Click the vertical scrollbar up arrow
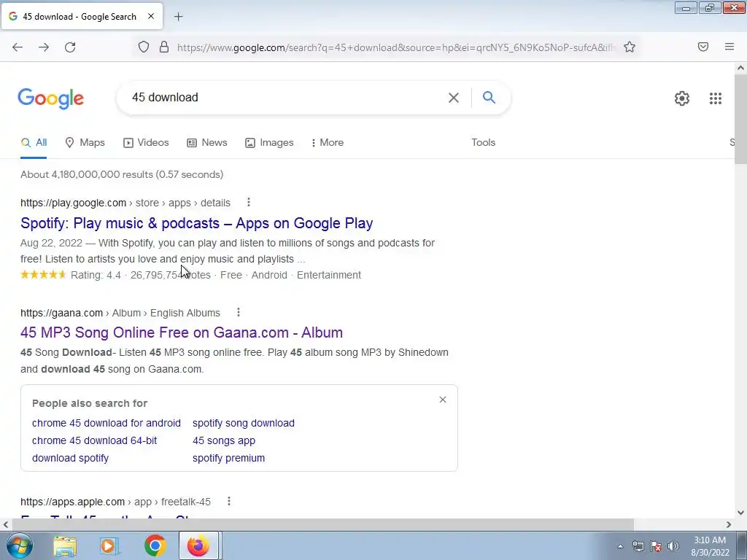This screenshot has width=747, height=560. [740, 68]
